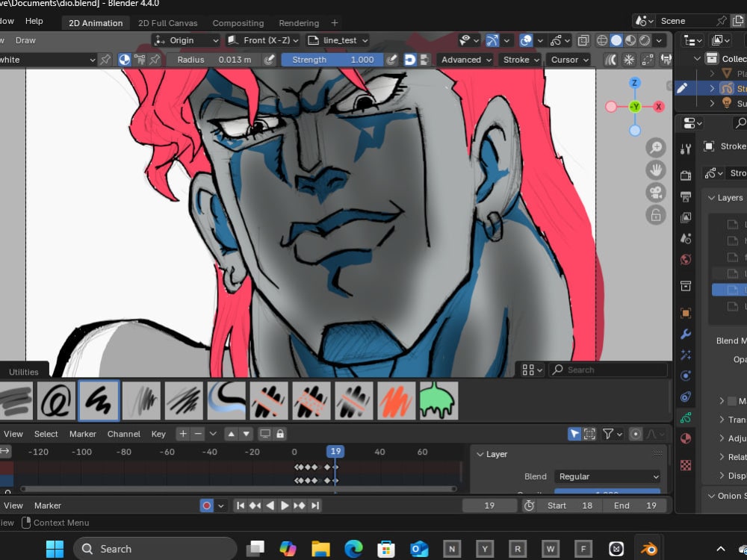The width and height of the screenshot is (747, 560).
Task: Switch to material preview shading
Action: [630, 40]
